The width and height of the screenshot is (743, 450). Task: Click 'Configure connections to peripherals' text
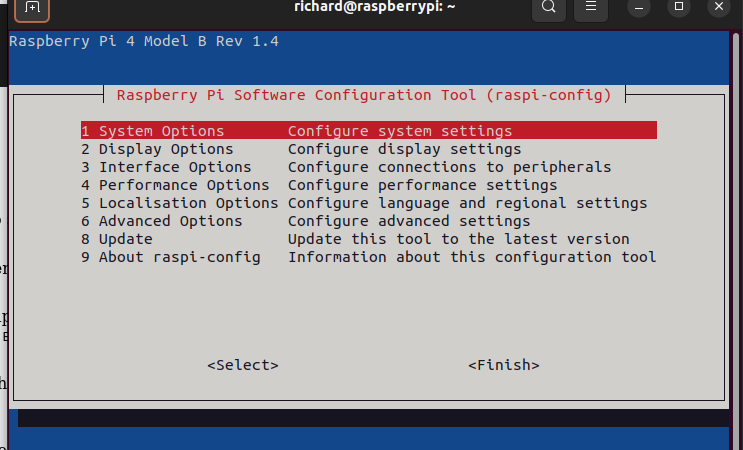(449, 167)
